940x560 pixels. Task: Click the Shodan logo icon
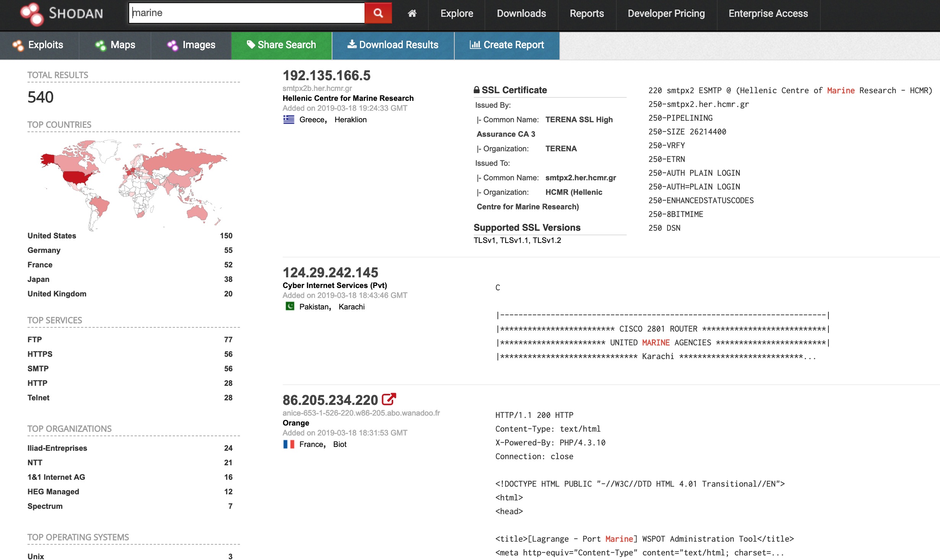click(32, 14)
